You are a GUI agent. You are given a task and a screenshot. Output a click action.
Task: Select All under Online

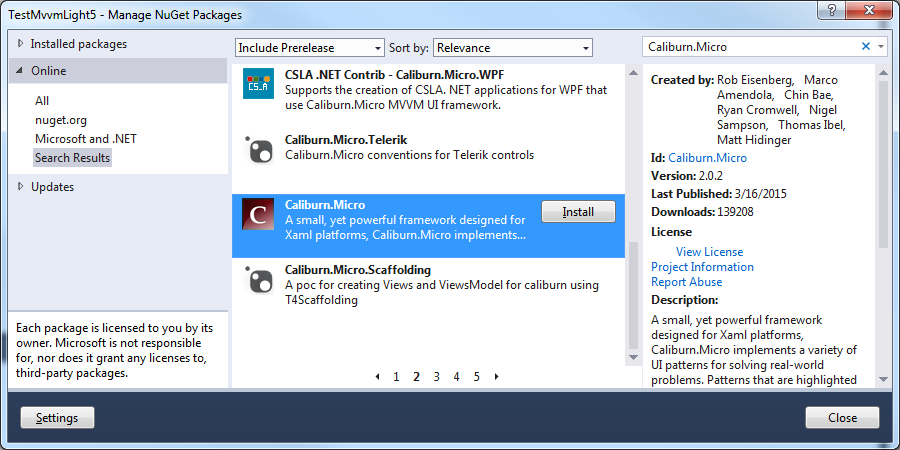point(42,100)
